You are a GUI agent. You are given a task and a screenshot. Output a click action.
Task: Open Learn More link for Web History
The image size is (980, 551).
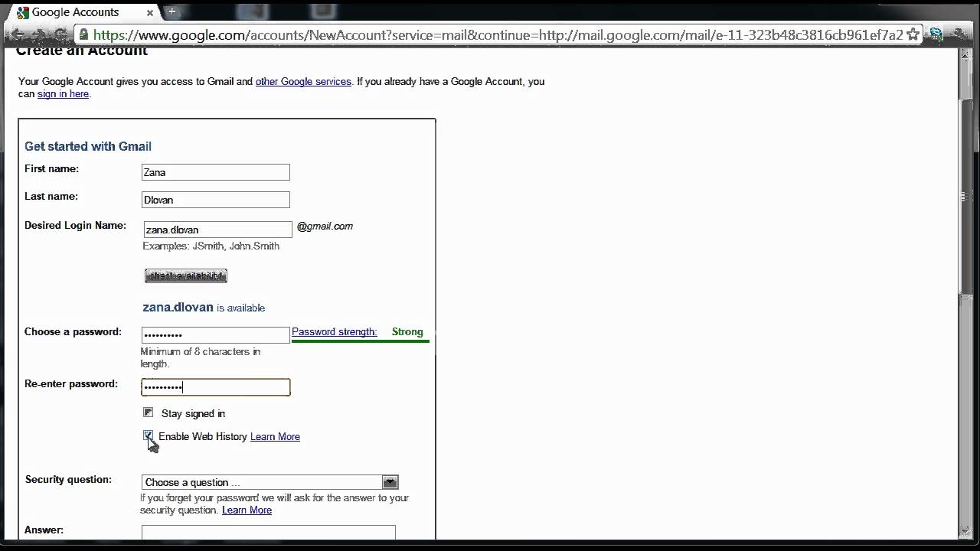coord(275,437)
